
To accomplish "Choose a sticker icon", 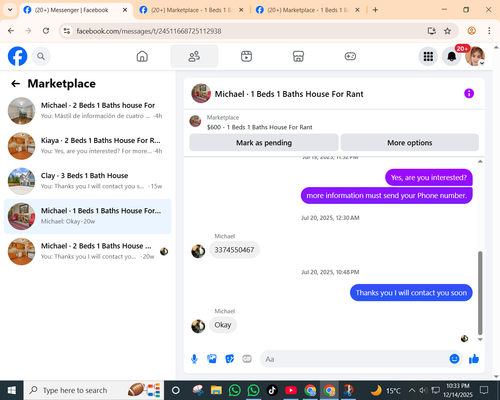I will coord(230,359).
